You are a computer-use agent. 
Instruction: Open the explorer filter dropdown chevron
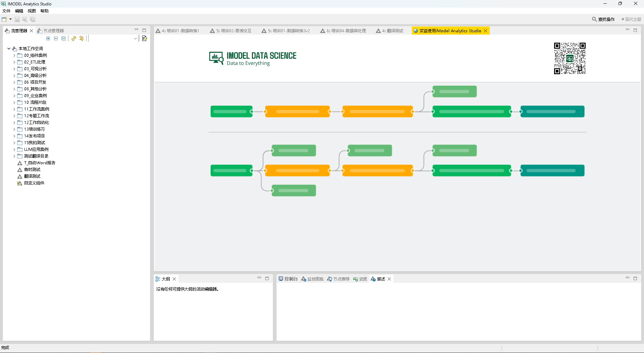point(136,39)
